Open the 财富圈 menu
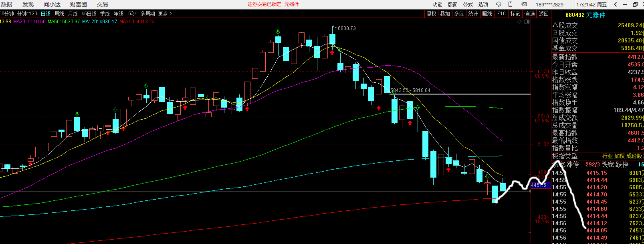 (79, 4)
